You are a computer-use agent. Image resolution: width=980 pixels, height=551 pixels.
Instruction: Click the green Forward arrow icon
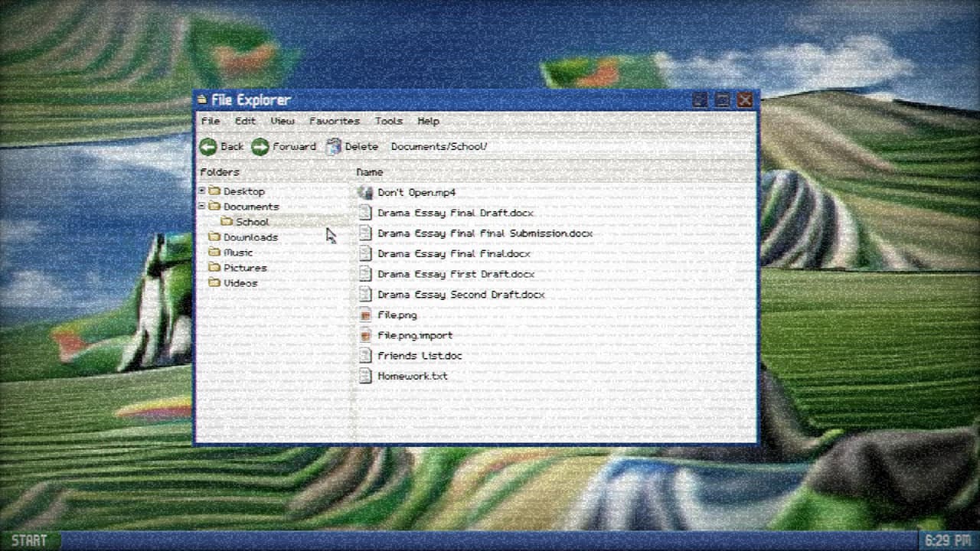[x=260, y=147]
